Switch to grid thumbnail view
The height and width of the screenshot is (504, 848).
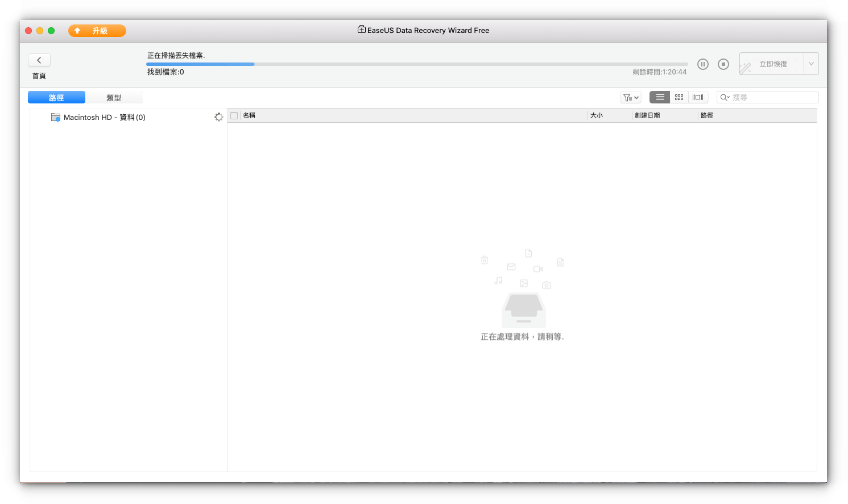(679, 97)
